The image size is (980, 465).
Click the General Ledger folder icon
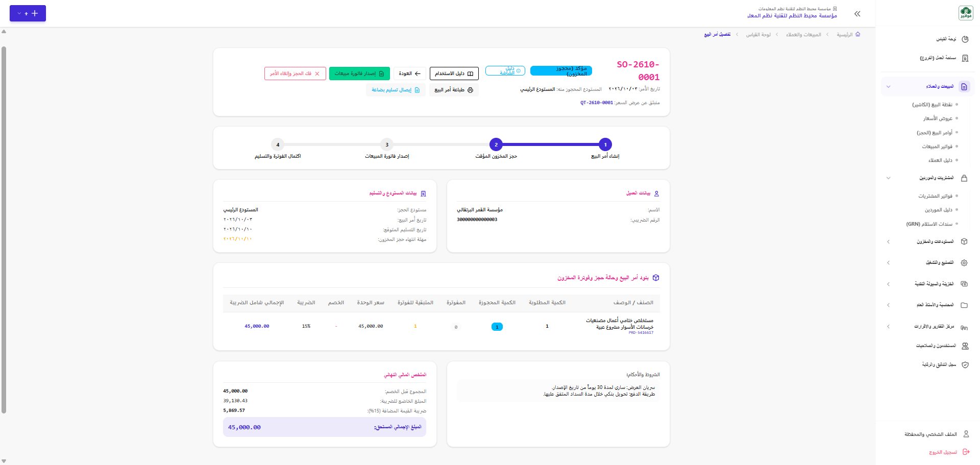pos(964,305)
